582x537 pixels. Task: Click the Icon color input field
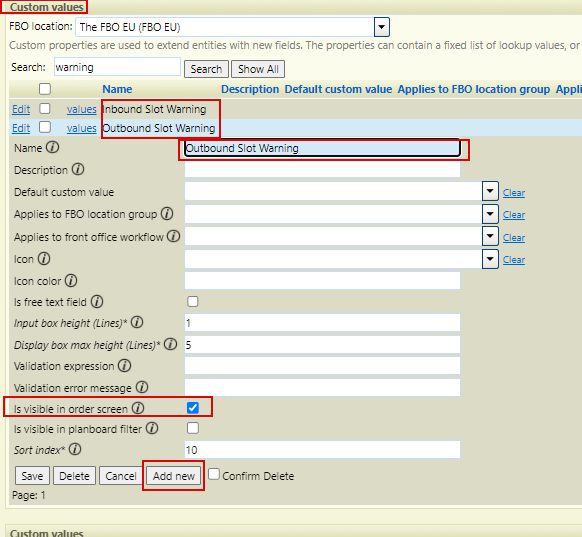coord(322,281)
